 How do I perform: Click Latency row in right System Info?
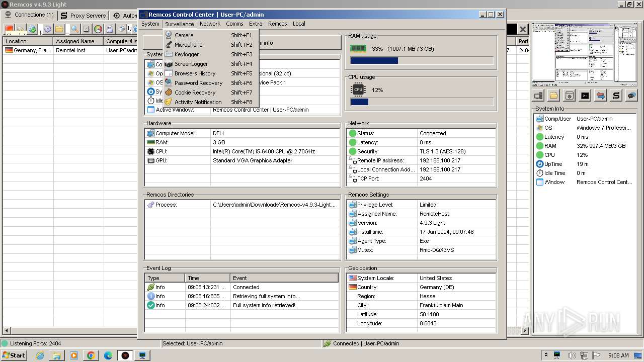pos(585,137)
